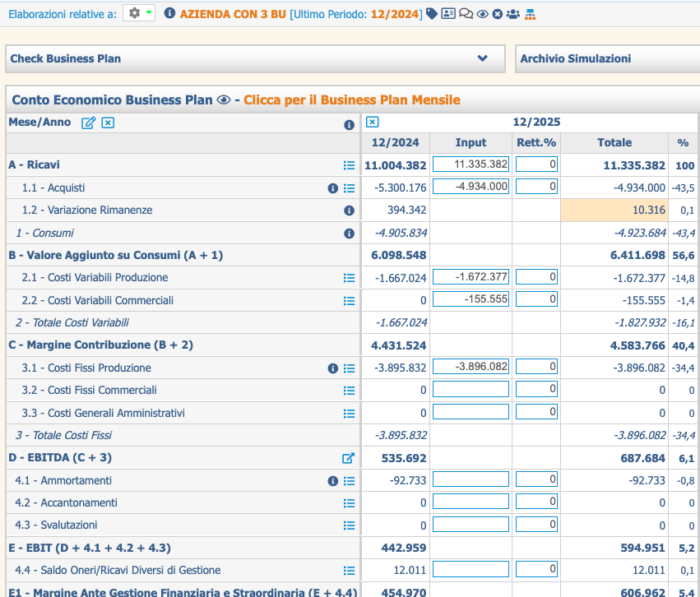Click the export icon on the EBITDA row
700x597 pixels.
[x=348, y=458]
